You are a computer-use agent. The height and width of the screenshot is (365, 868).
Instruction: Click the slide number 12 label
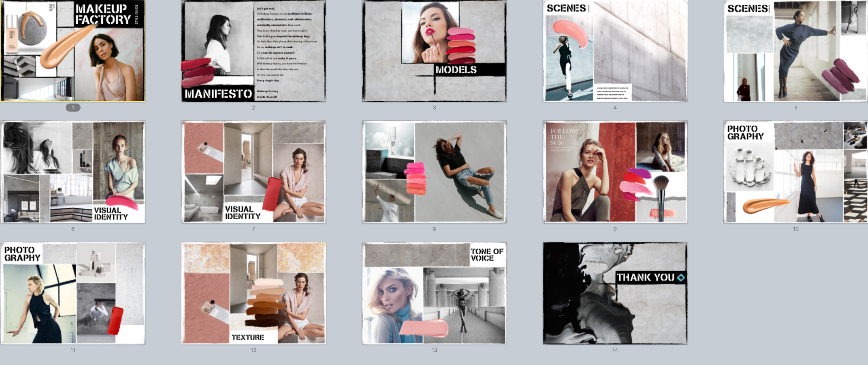(x=254, y=350)
